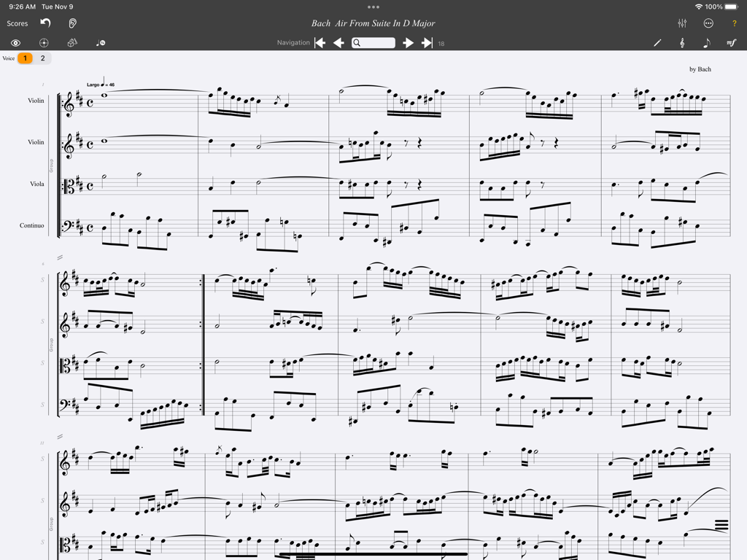Return to the Scores library
This screenshot has width=747, height=560.
coord(18,23)
